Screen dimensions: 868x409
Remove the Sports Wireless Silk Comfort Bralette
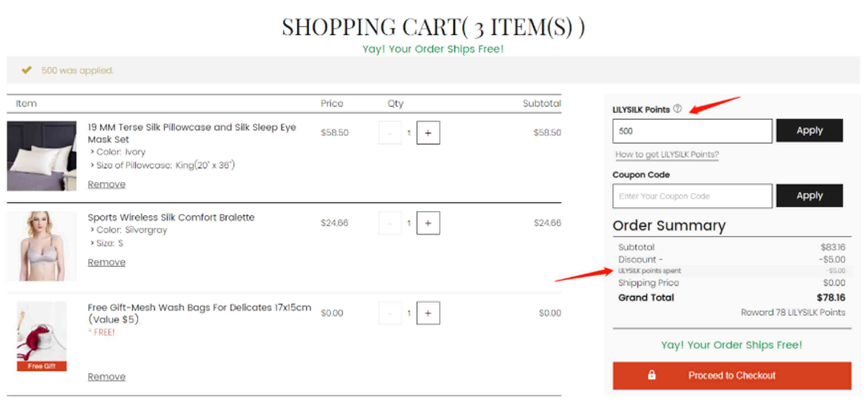point(107,263)
